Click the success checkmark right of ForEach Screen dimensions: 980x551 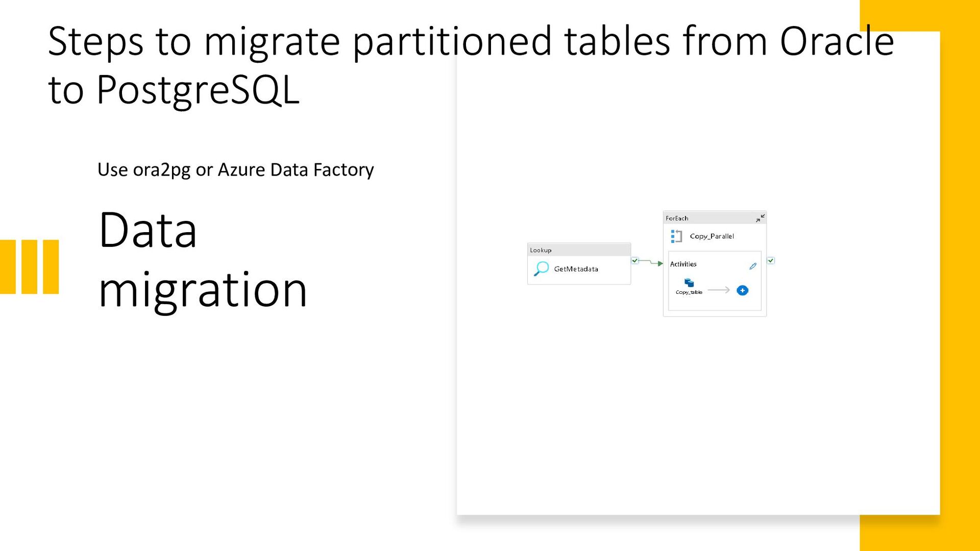[771, 260]
